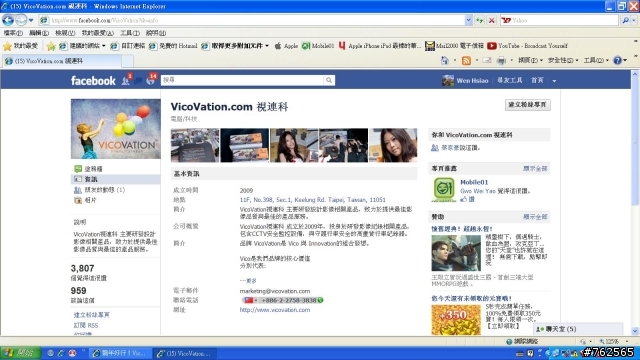Select the Info item in page sidebar
Viewport: 640px width, 360px height.
(x=116, y=179)
